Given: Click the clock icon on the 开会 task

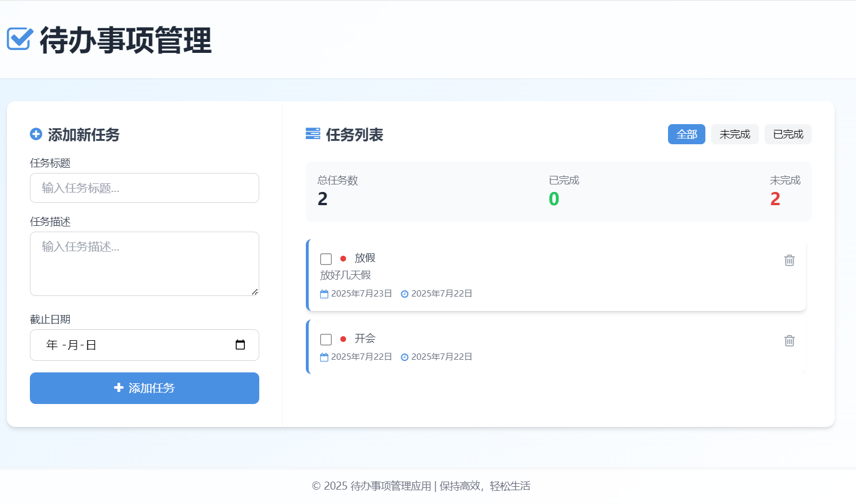Looking at the screenshot, I should [405, 356].
